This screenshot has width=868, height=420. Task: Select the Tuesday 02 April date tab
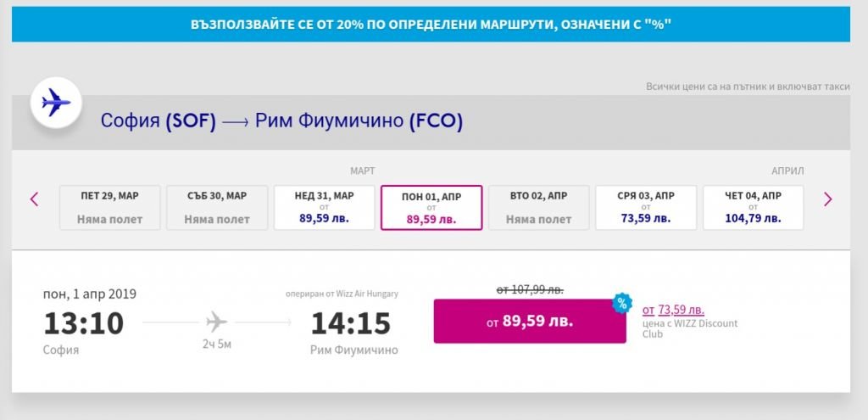coord(538,207)
